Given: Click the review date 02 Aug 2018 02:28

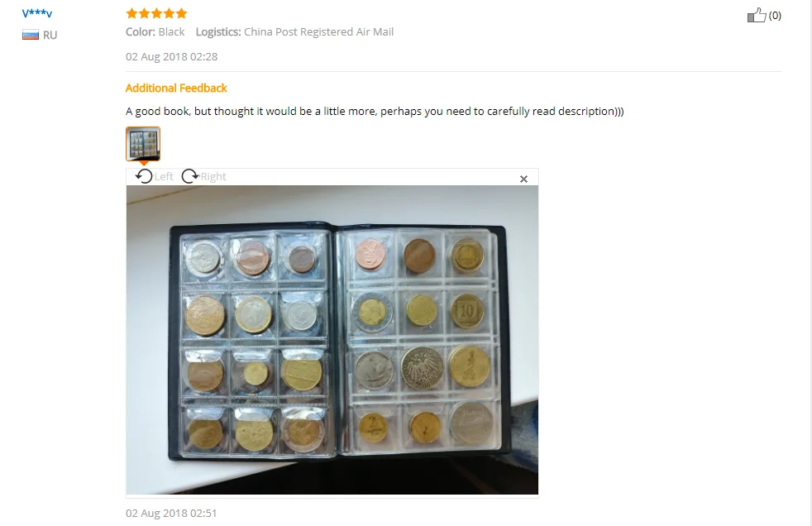Looking at the screenshot, I should (171, 56).
